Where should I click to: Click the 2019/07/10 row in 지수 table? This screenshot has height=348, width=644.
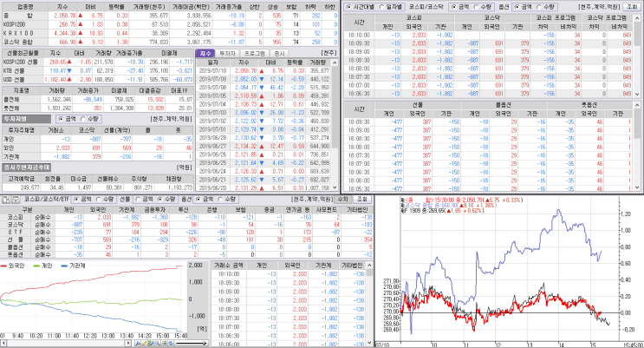(263, 71)
